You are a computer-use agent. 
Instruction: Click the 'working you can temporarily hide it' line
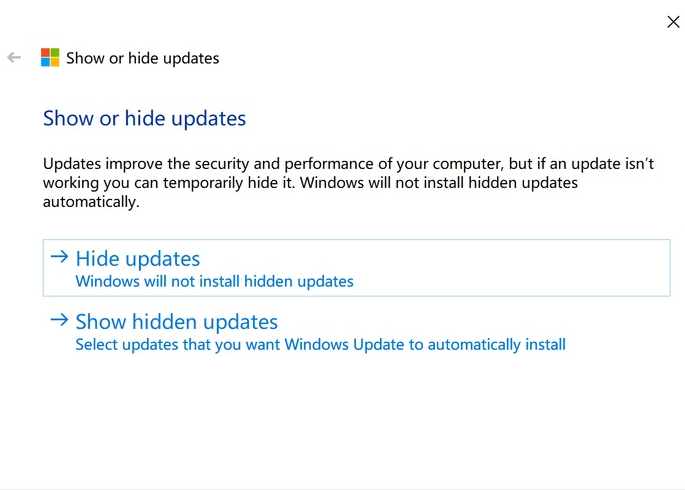pos(170,183)
